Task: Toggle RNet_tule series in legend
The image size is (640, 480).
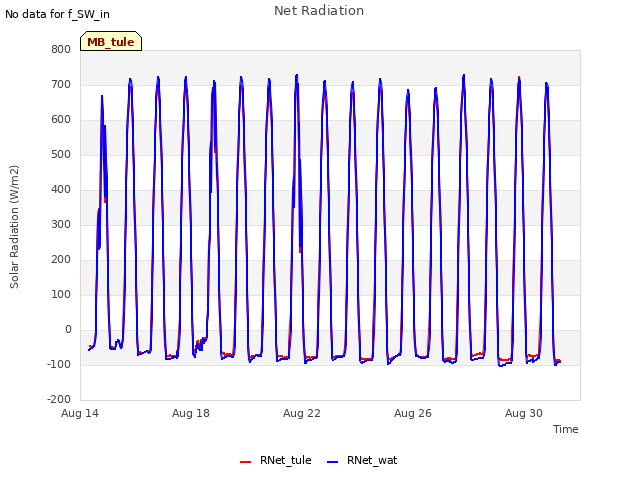Action: (x=276, y=460)
